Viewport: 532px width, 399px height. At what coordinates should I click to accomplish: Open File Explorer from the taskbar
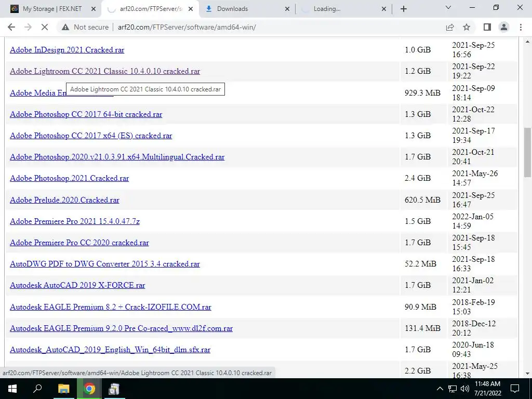[x=63, y=389]
